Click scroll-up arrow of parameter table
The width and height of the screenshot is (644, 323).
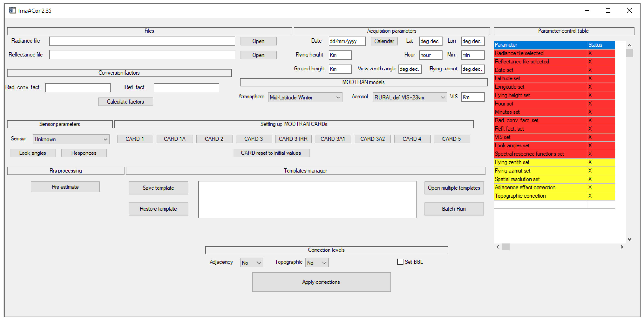click(629, 45)
